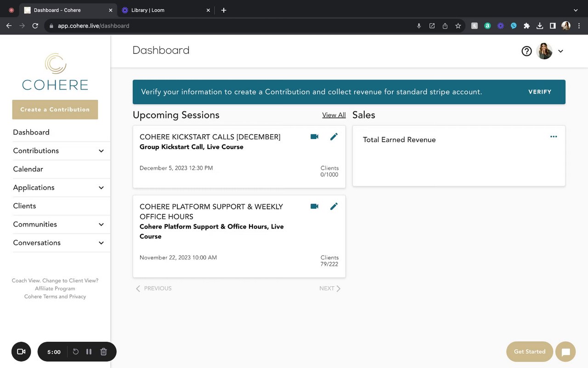Screen dimensions: 588x368
Task: Switch to the Library | Loom tab
Action: click(x=147, y=10)
